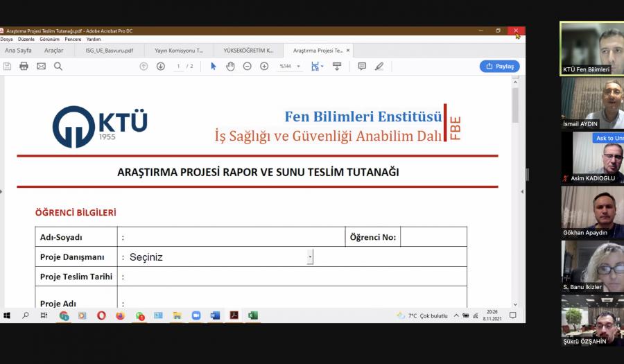Click the Öğrenci No input field
Image resolution: width=624 pixels, height=364 pixels.
(x=434, y=237)
